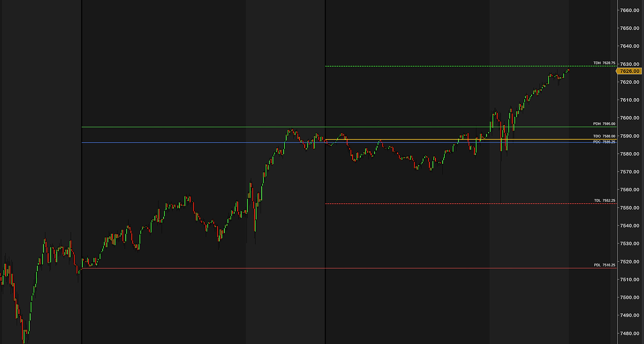The height and width of the screenshot is (344, 644).
Task: Click 7570.00 on the price axis
Action: pos(630,172)
